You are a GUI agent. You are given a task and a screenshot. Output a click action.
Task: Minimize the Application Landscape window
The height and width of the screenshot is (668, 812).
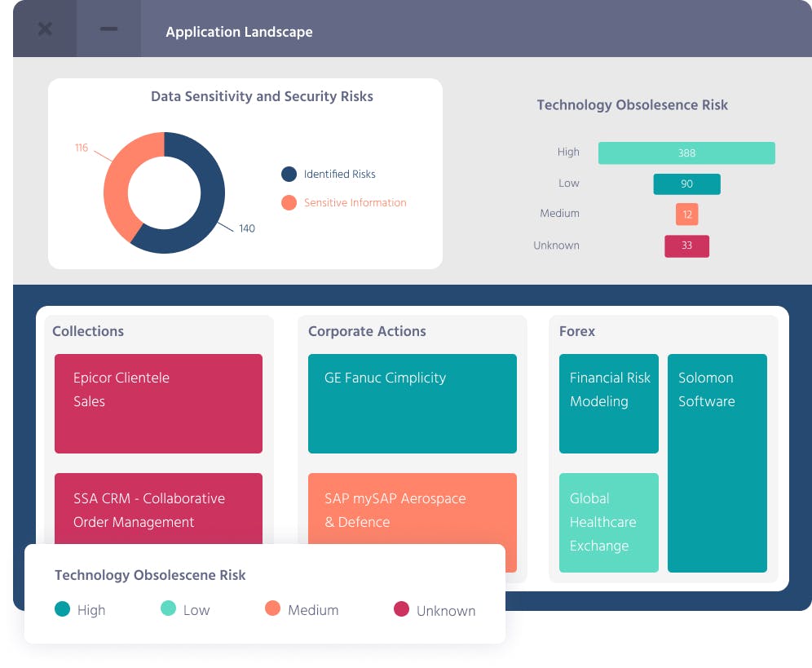click(x=108, y=29)
